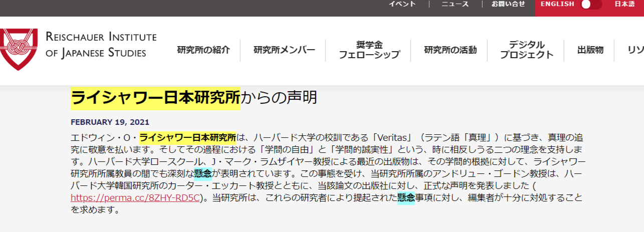Click the Reischauer Institute of Japanese Studies text
This screenshot has height=232, width=644.
(x=101, y=45)
